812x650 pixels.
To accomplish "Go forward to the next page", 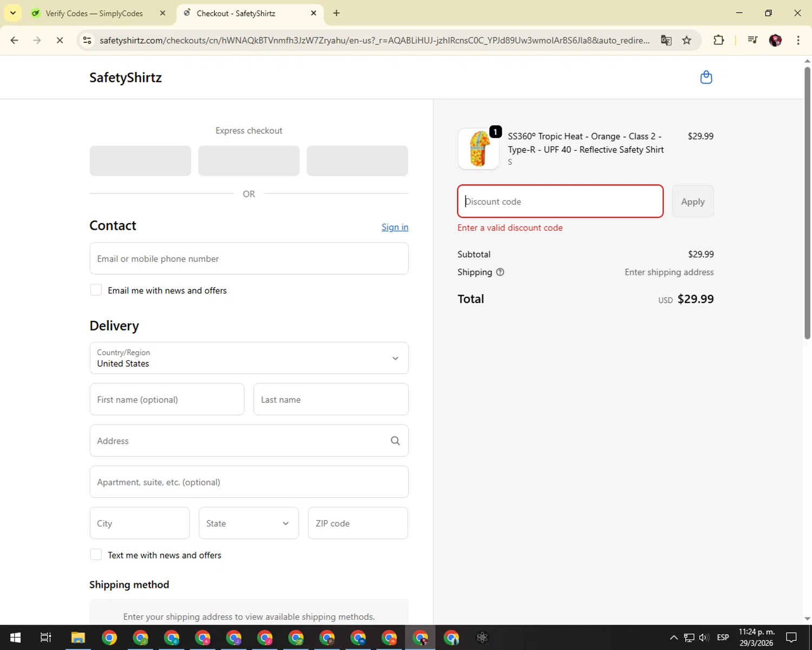I will tap(37, 40).
